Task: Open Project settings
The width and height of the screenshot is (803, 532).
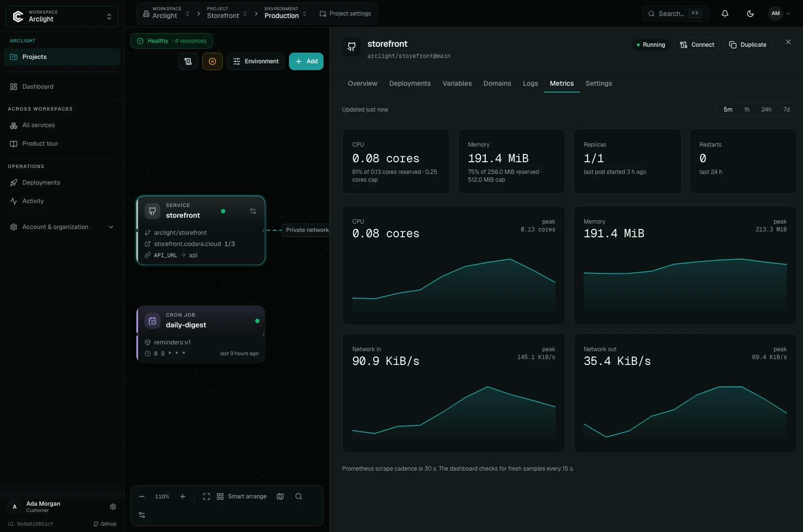Action: click(x=345, y=14)
